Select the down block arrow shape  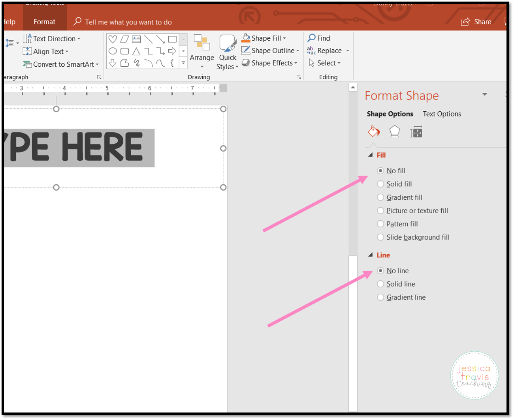(x=113, y=63)
